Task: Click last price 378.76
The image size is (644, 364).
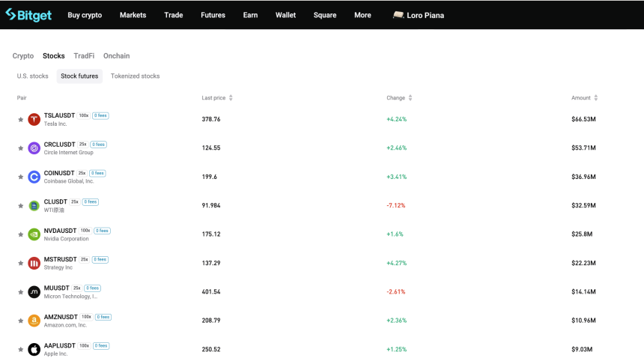Action: [211, 119]
